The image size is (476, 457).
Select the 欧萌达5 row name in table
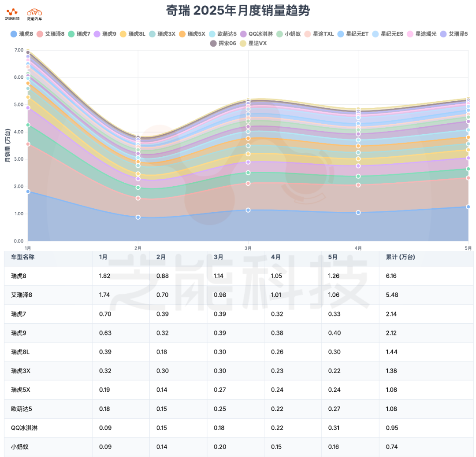point(22,409)
